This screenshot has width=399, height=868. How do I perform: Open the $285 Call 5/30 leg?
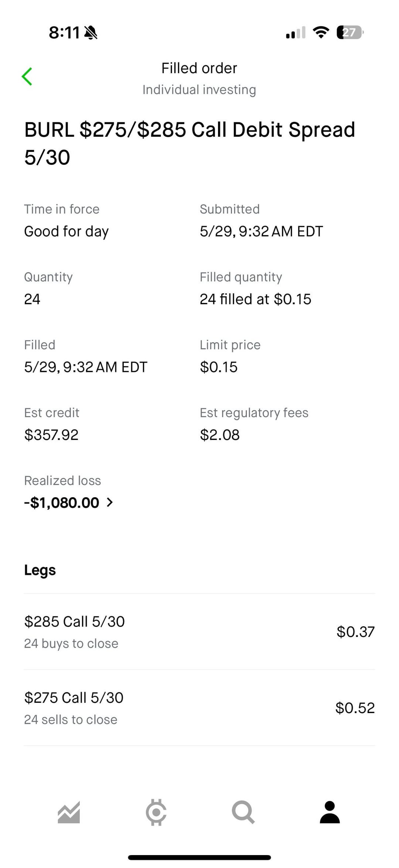(x=199, y=632)
